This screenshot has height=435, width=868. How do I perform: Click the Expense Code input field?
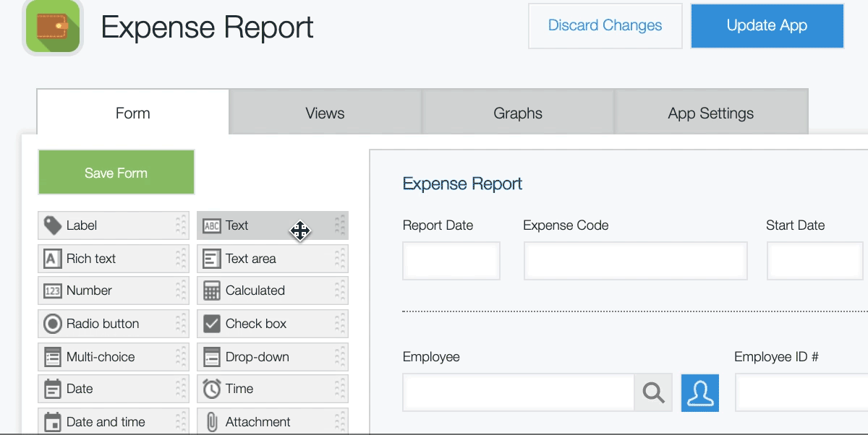tap(635, 261)
